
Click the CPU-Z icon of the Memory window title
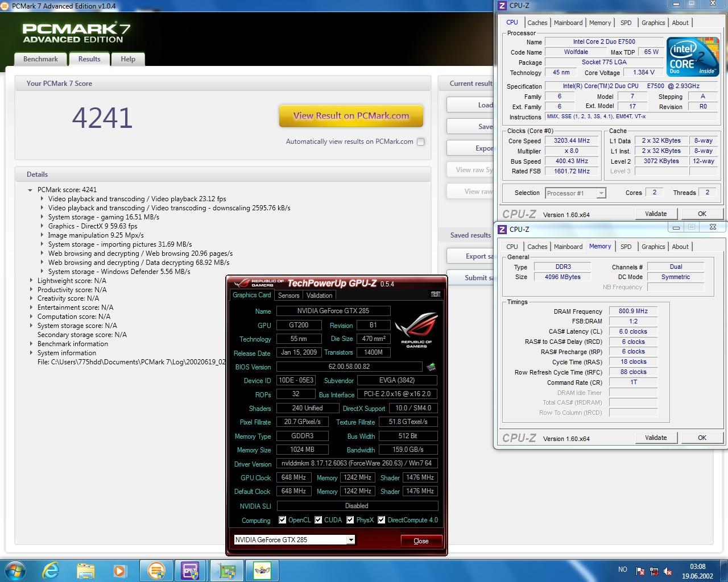(x=502, y=229)
